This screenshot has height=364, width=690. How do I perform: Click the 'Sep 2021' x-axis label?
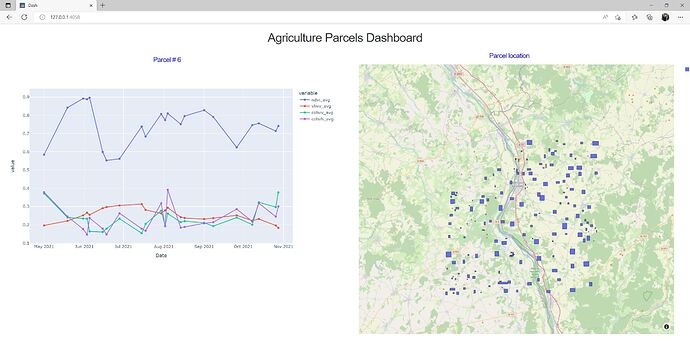(x=204, y=246)
